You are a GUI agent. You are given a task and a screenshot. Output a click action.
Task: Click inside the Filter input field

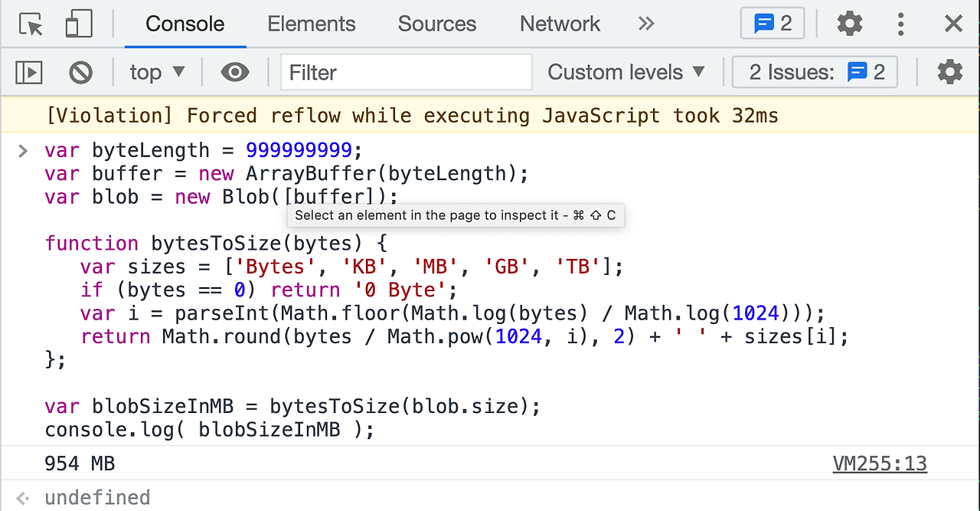tap(406, 71)
